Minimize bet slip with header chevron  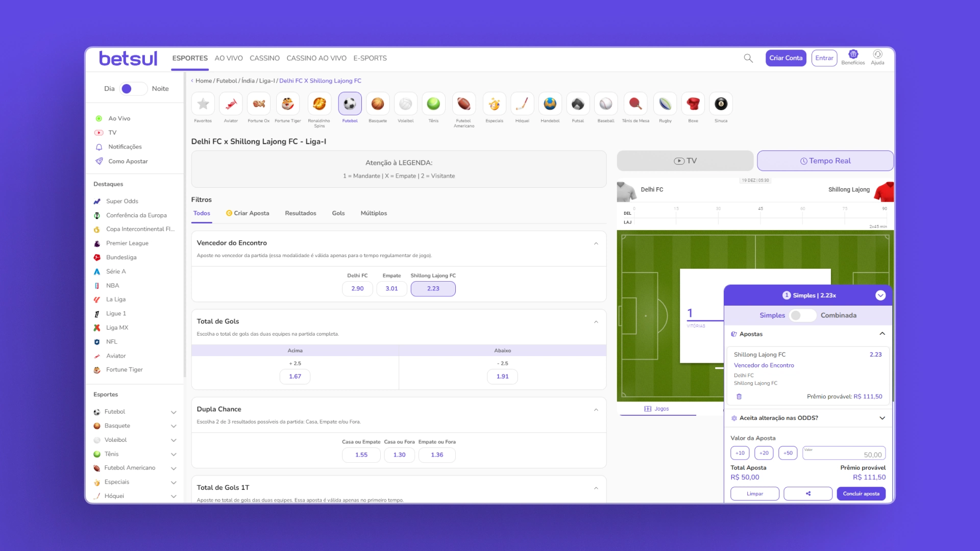point(880,295)
